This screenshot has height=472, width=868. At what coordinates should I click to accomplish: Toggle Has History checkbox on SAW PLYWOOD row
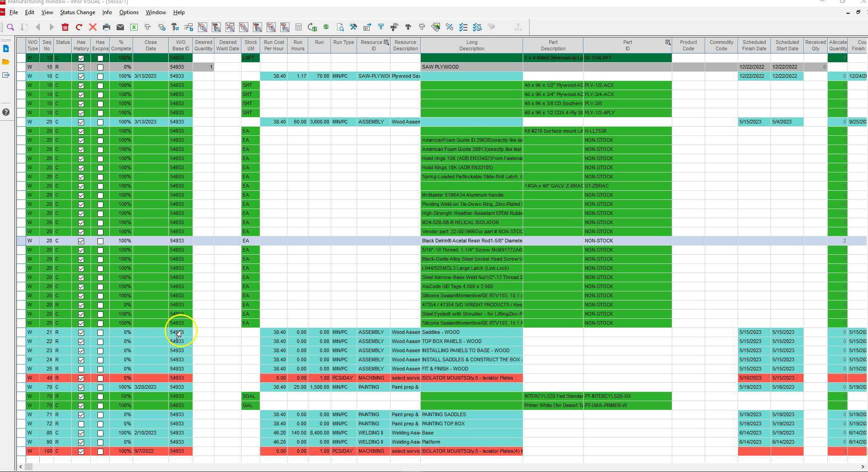tap(81, 67)
